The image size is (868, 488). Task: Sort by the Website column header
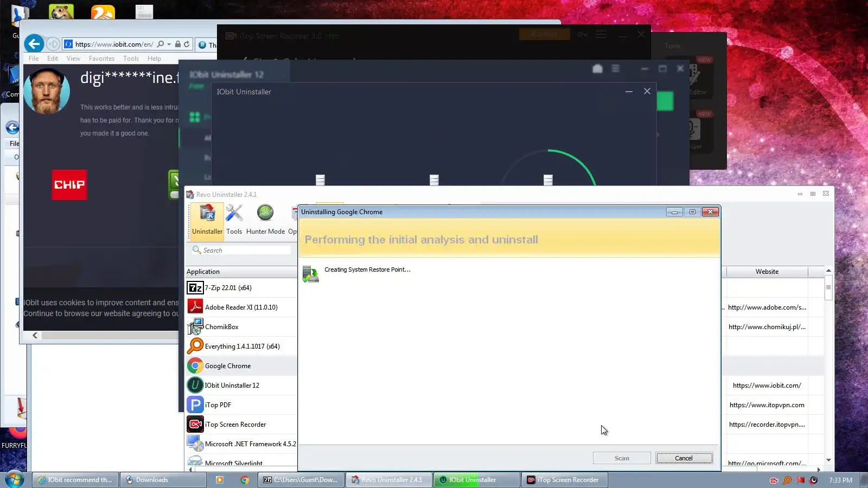tap(767, 272)
